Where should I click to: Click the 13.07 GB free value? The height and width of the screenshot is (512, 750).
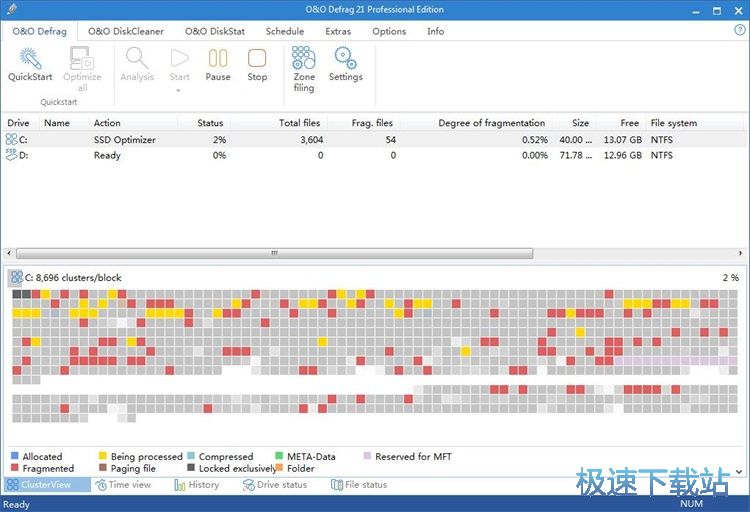623,140
